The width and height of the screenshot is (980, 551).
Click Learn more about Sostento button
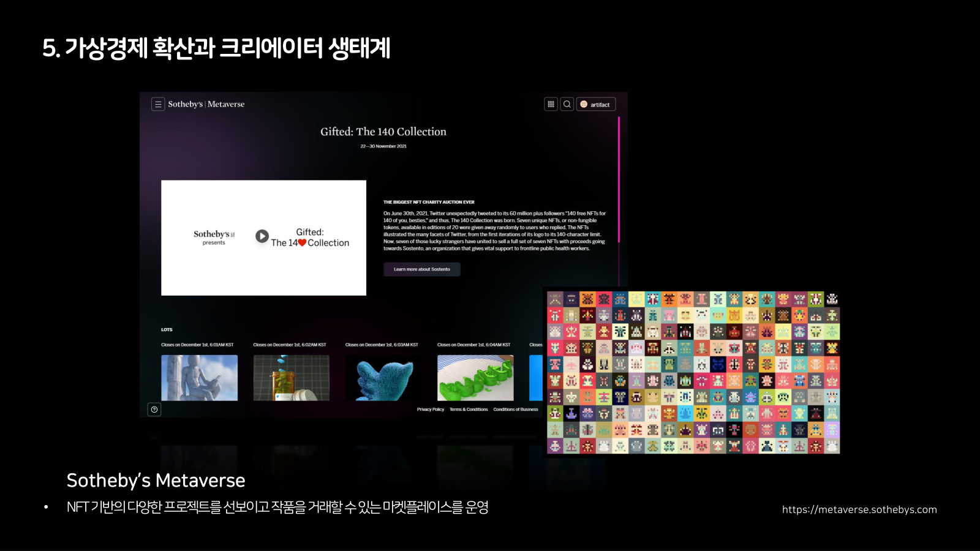point(422,269)
